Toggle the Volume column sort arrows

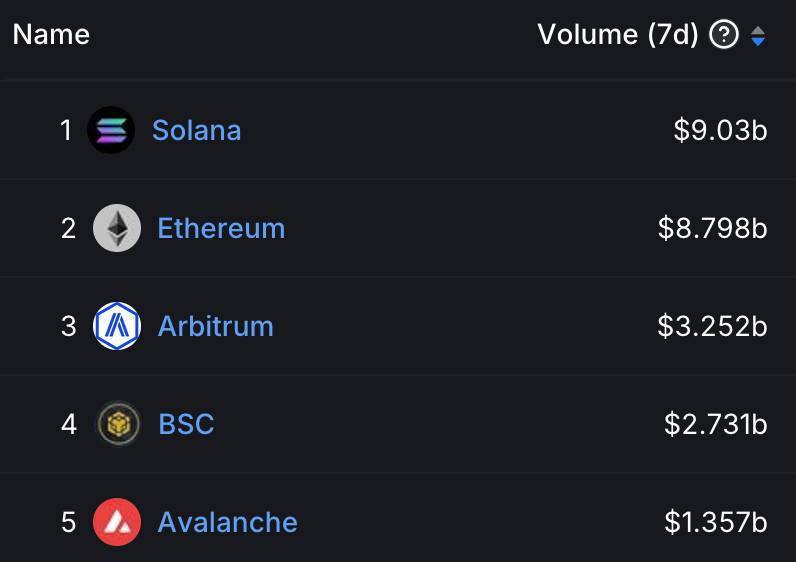(758, 36)
